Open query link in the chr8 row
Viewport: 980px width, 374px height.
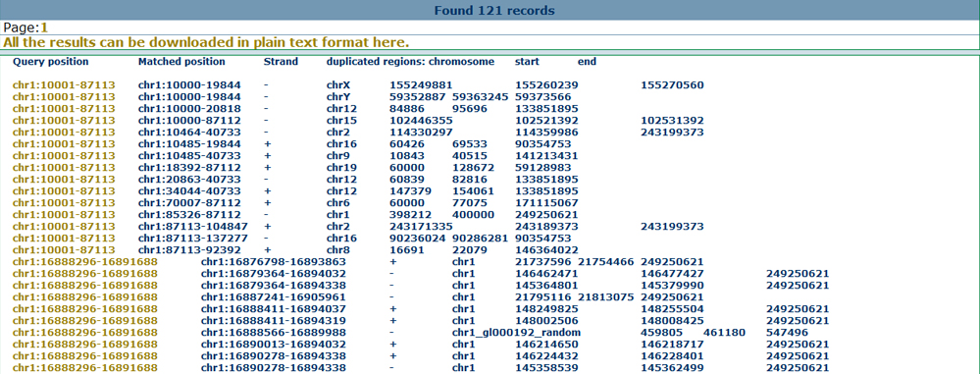(64, 249)
